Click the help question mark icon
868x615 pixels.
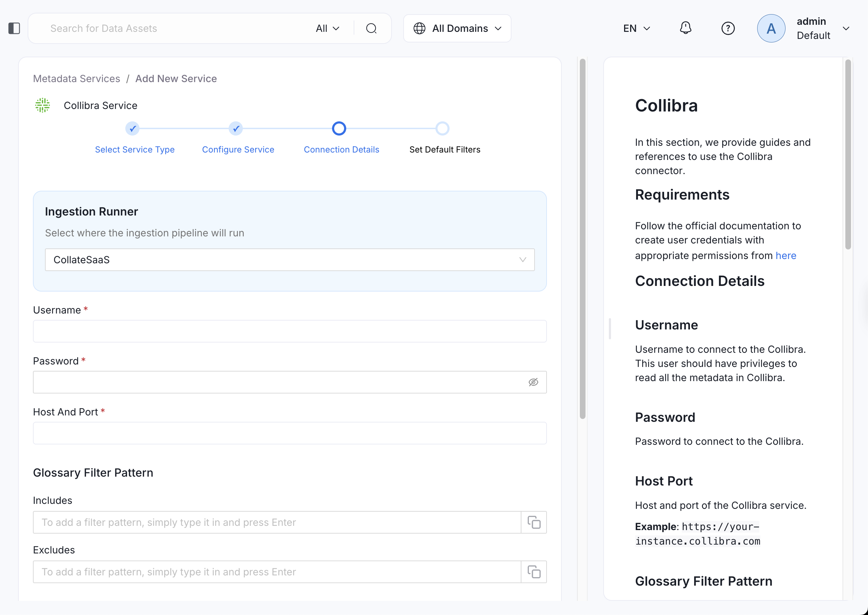point(728,28)
